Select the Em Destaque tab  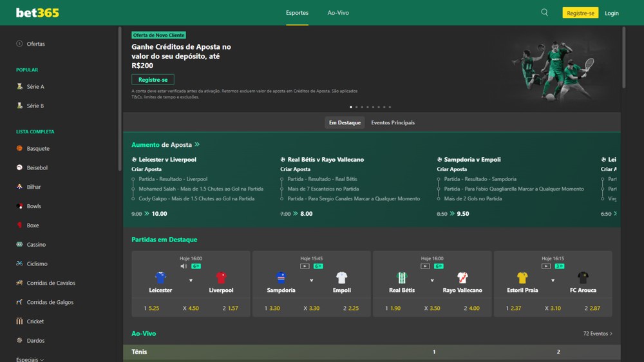click(345, 122)
